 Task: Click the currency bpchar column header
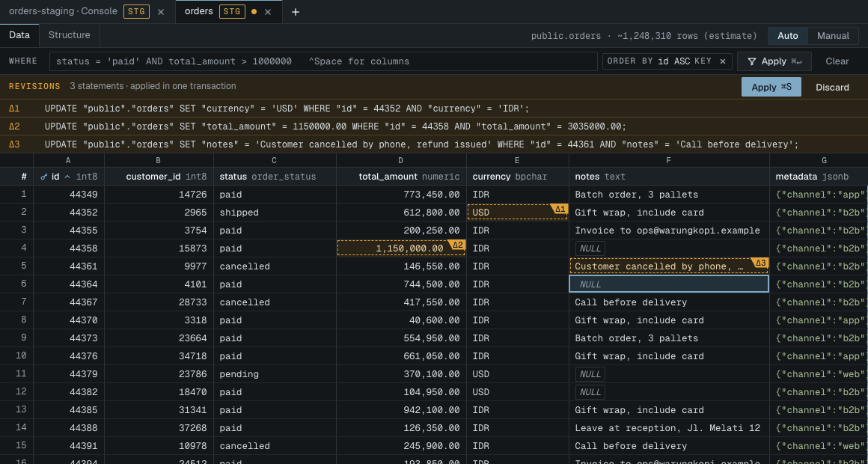518,177
